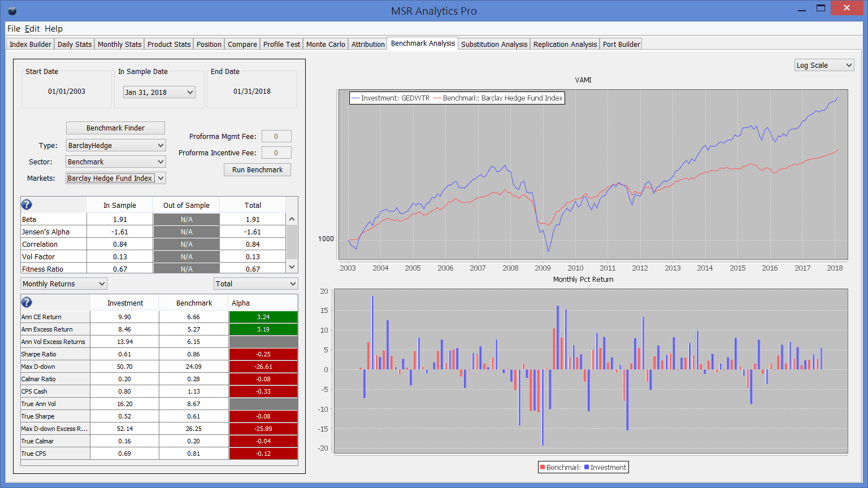The width and height of the screenshot is (868, 488).
Task: Open the Sector dropdown showing Benchmark
Action: (116, 162)
